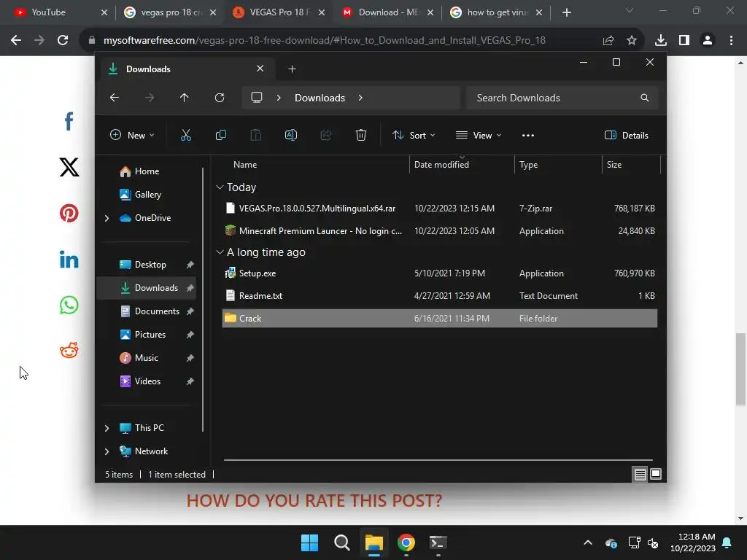This screenshot has width=747, height=560.
Task: Open the View dropdown
Action: pyautogui.click(x=479, y=135)
